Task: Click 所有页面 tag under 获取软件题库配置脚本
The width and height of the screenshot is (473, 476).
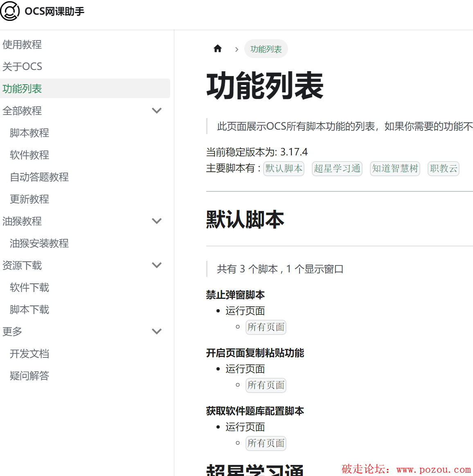Action: pyautogui.click(x=266, y=443)
